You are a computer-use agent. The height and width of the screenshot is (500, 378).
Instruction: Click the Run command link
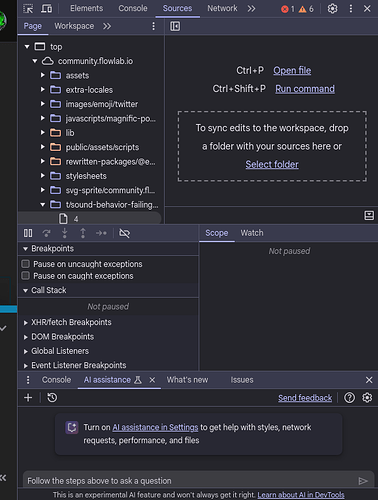coord(305,89)
